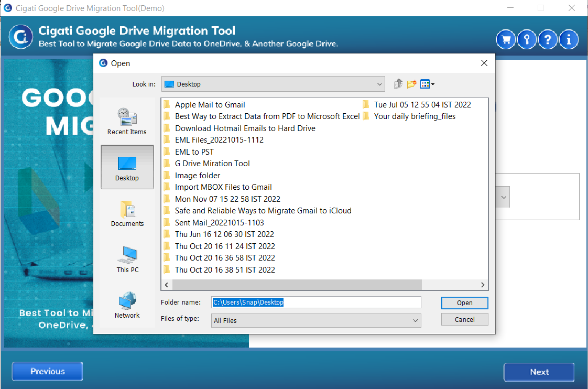The width and height of the screenshot is (588, 389).
Task: Click the Previous button
Action: click(x=47, y=371)
